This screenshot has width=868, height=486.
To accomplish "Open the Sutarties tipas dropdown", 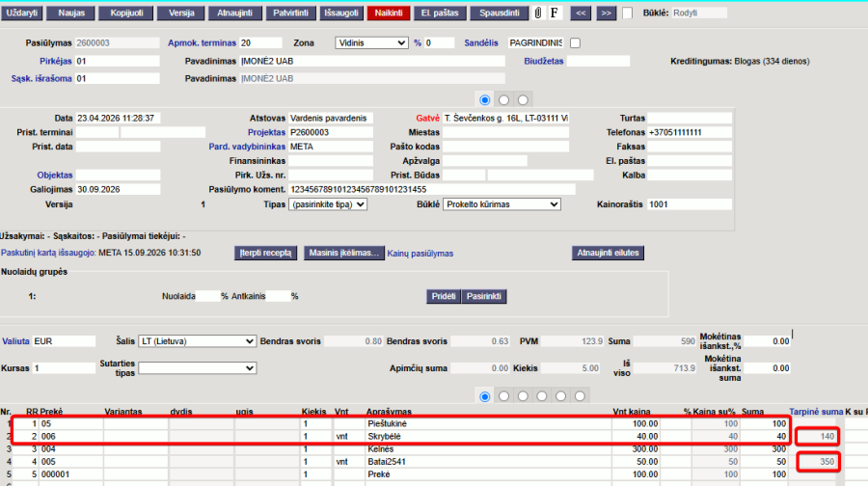I will click(x=197, y=368).
